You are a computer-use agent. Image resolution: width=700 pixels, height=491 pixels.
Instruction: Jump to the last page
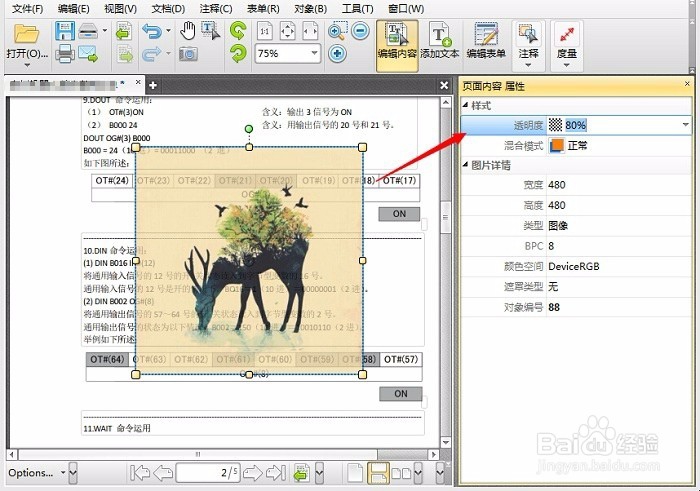[276, 473]
